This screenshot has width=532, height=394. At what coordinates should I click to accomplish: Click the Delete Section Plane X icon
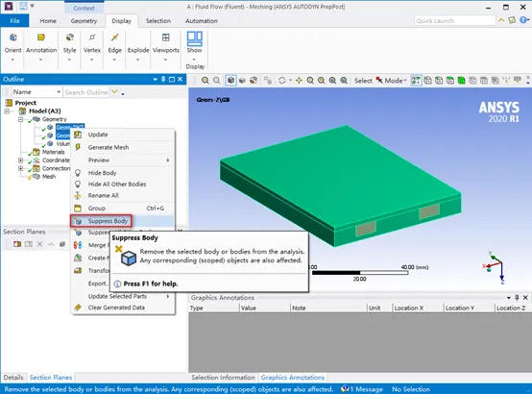(39, 244)
